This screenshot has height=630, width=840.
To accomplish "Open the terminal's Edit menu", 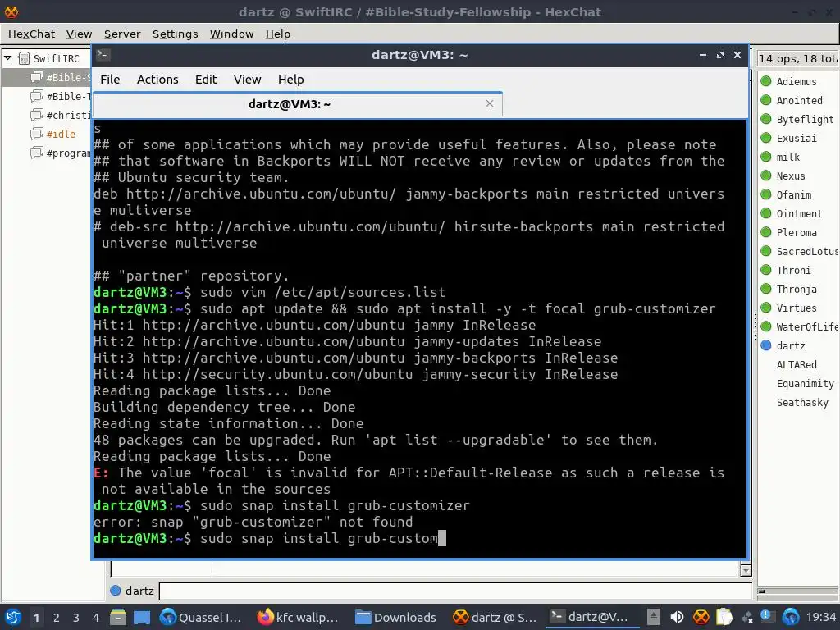I will pos(206,80).
